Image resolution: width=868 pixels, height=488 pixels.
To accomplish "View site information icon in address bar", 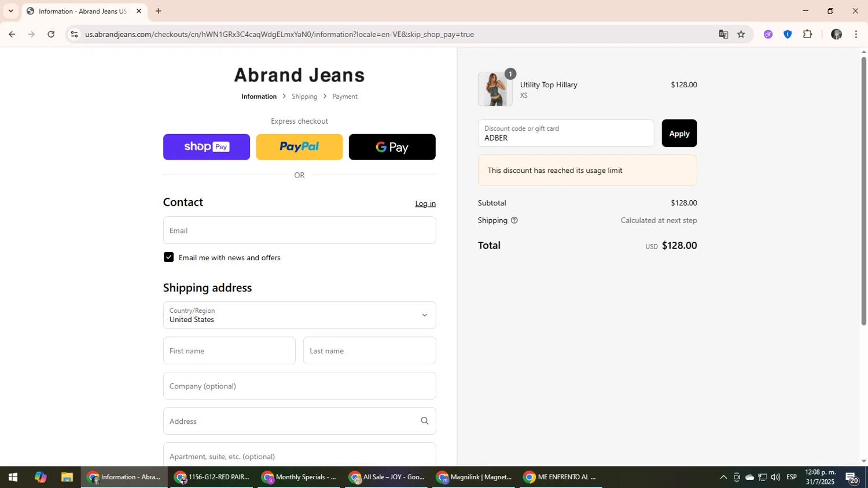I will click(x=74, y=34).
